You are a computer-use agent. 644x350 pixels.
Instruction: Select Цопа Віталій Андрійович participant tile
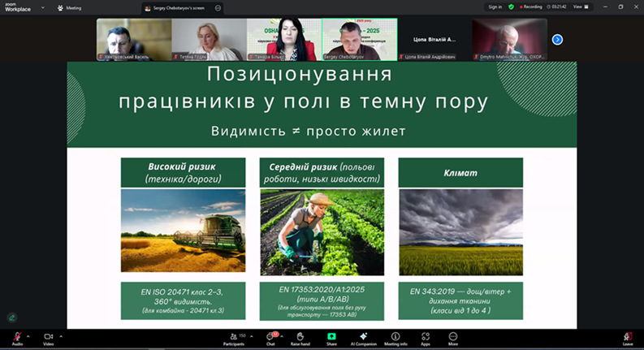click(434, 40)
